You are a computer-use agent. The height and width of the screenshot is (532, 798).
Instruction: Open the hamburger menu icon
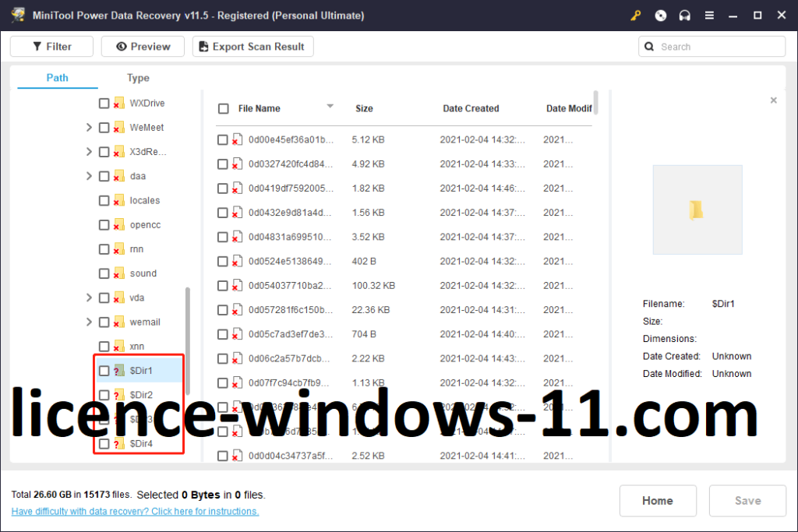tap(709, 16)
